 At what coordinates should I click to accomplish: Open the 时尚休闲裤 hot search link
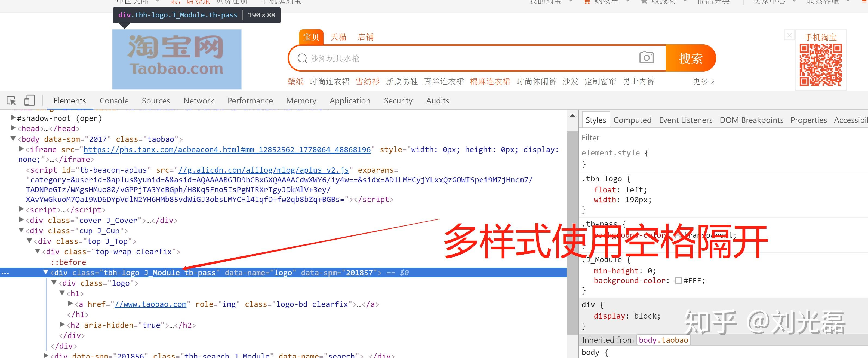pos(536,82)
